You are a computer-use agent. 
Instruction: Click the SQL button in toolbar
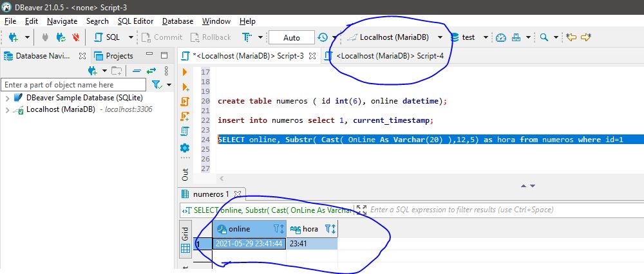108,37
